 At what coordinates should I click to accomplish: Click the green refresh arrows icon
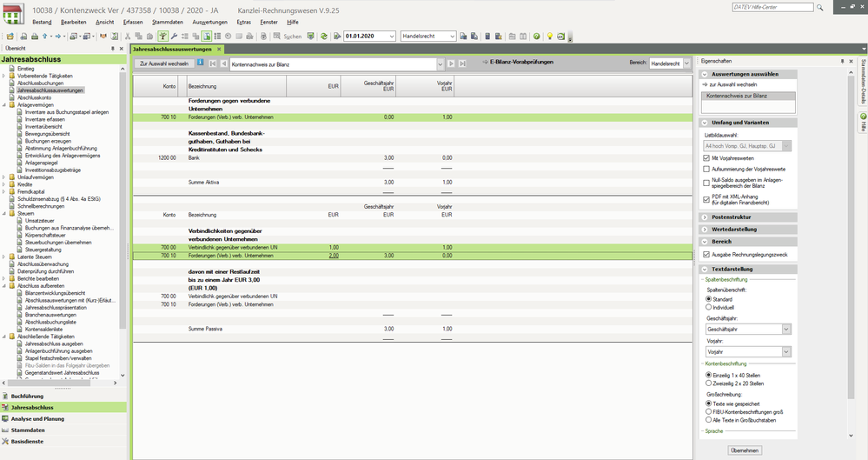[324, 36]
